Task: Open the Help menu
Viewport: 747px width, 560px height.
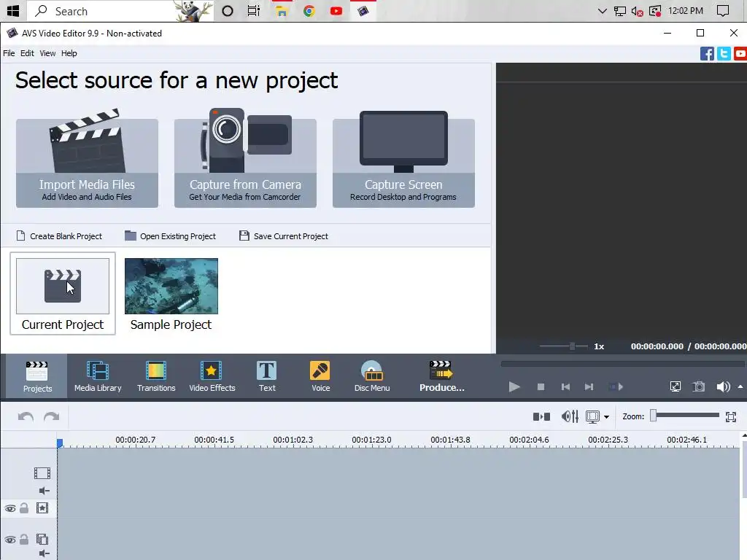Action: (69, 53)
